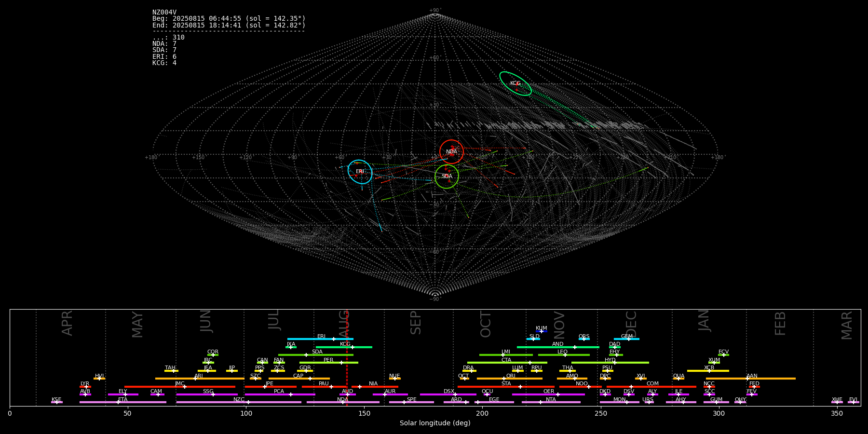Click the NDA shower bar in timeline
The image size is (868, 434).
(343, 402)
